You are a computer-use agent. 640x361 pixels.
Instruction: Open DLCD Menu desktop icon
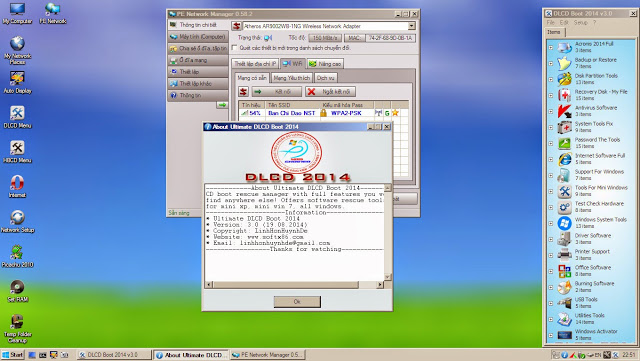(x=17, y=117)
